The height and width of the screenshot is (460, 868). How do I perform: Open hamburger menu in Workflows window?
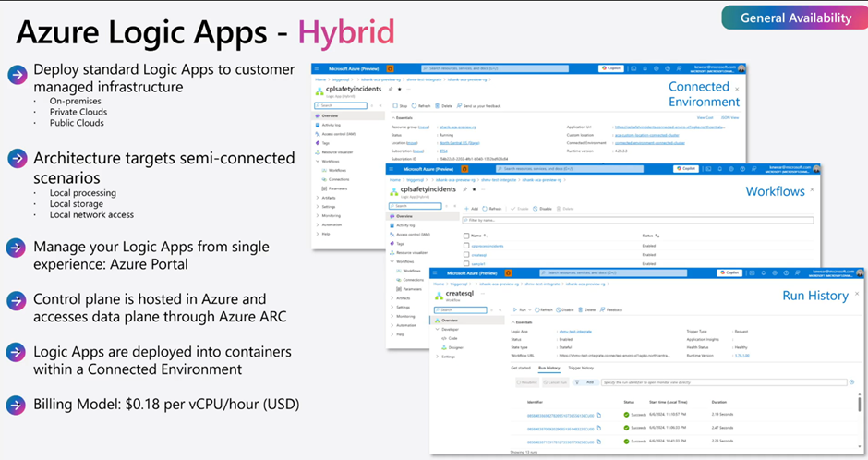(392, 169)
